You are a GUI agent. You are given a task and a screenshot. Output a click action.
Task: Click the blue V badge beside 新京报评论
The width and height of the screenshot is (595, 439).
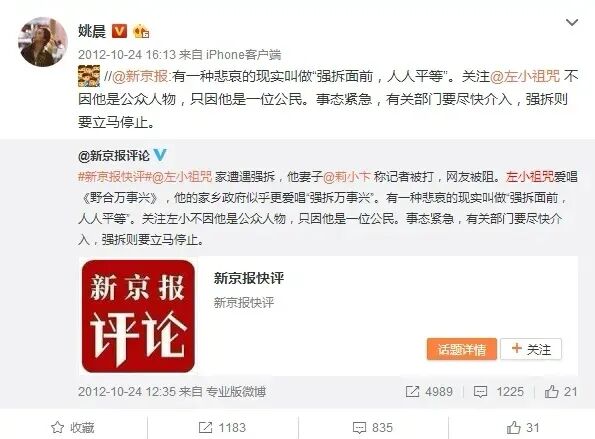(x=160, y=155)
